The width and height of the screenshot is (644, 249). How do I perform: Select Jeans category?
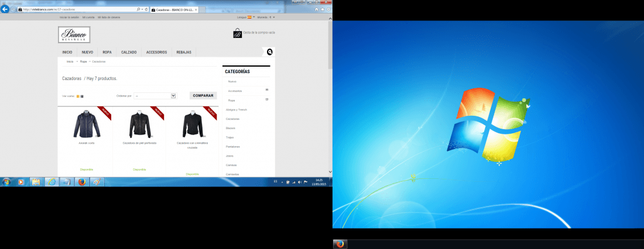pos(229,156)
